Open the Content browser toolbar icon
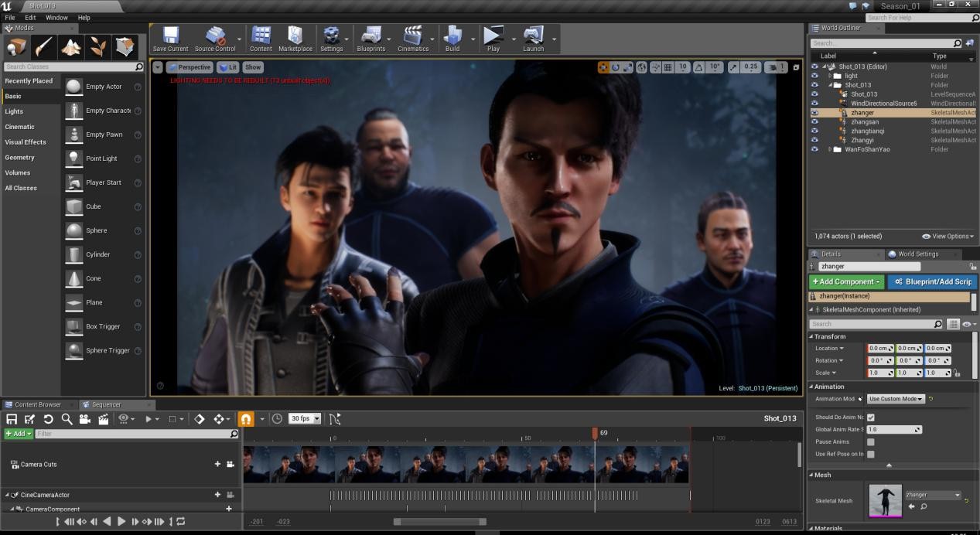This screenshot has width=980, height=535. 261,39
